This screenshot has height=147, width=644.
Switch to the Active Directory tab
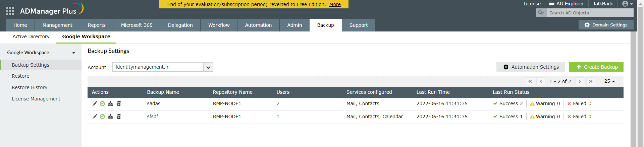click(x=31, y=36)
